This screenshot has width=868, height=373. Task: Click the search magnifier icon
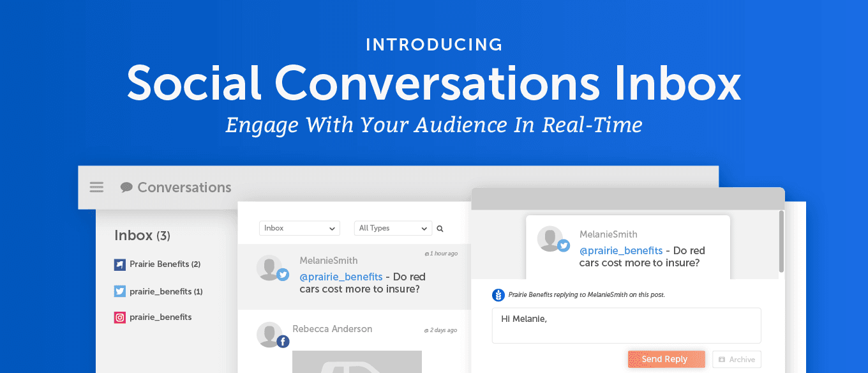coord(440,229)
